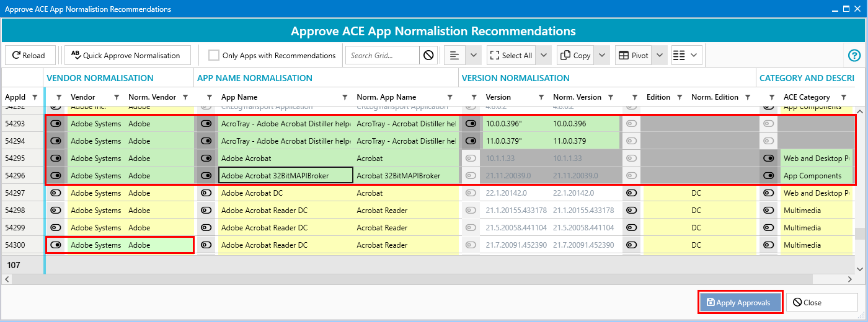
Task: Open filter for Norm. Version column
Action: tap(611, 97)
